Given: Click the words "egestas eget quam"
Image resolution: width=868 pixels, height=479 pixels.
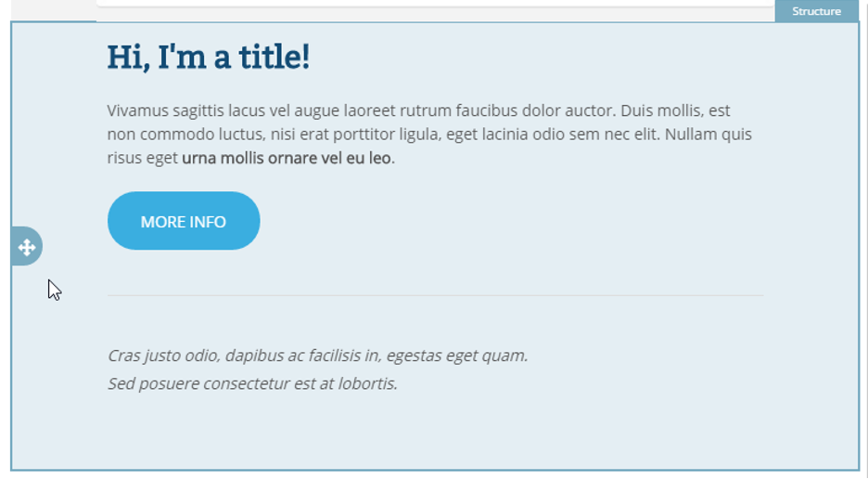Looking at the screenshot, I should [x=456, y=356].
